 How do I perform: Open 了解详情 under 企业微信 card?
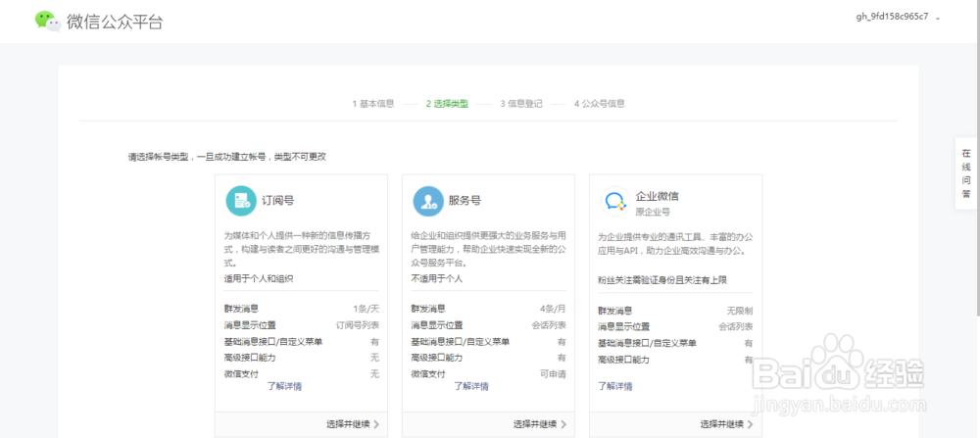point(615,386)
